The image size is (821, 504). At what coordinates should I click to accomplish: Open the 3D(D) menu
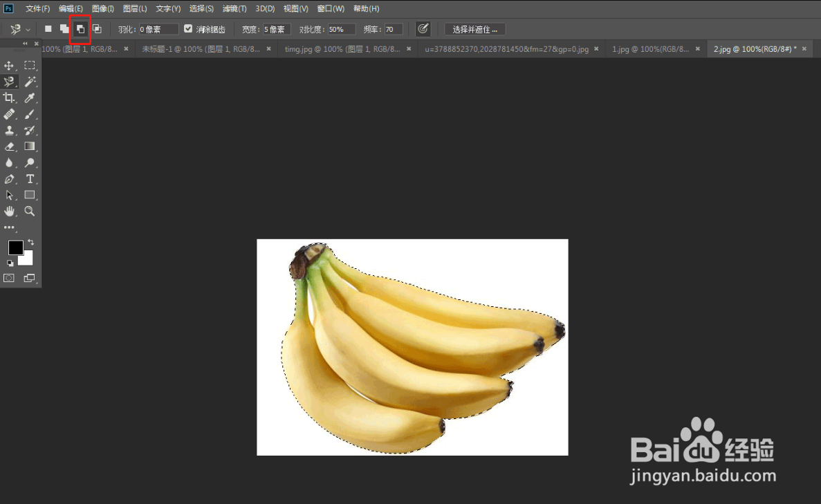(x=265, y=9)
